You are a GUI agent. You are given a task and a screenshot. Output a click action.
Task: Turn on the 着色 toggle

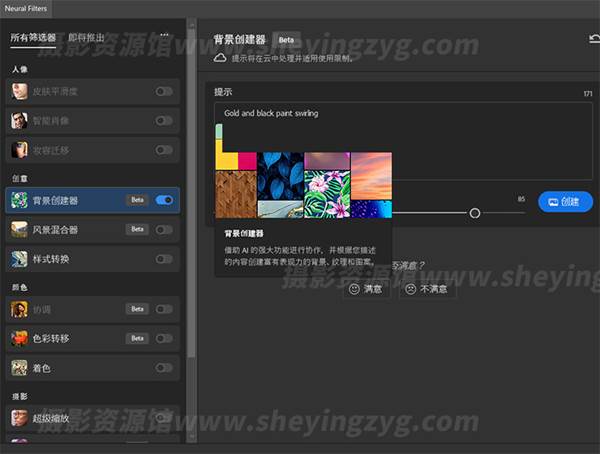pos(164,367)
